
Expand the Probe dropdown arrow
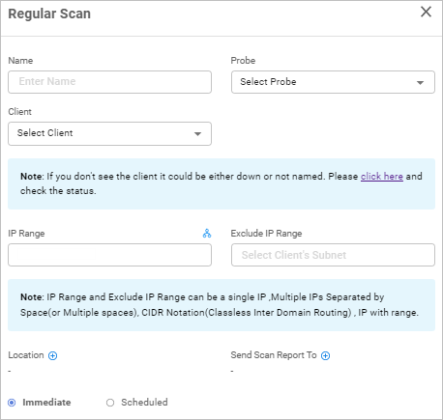tap(420, 82)
